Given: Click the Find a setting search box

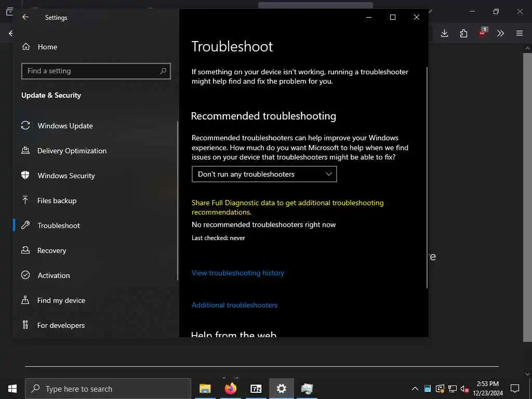Looking at the screenshot, I should (96, 71).
